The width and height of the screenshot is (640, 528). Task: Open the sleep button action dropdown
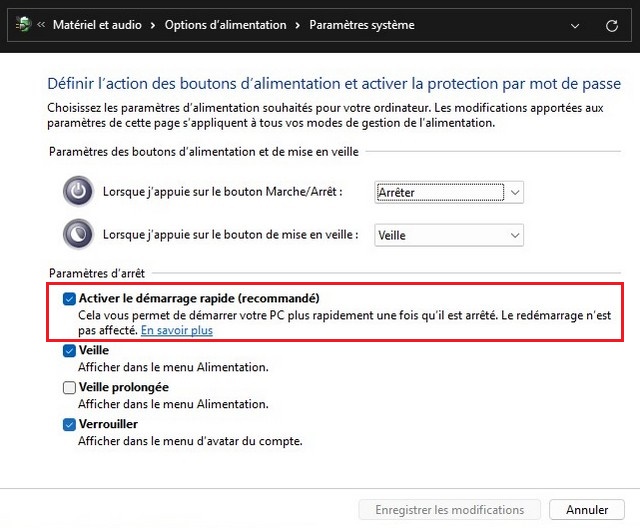(449, 235)
